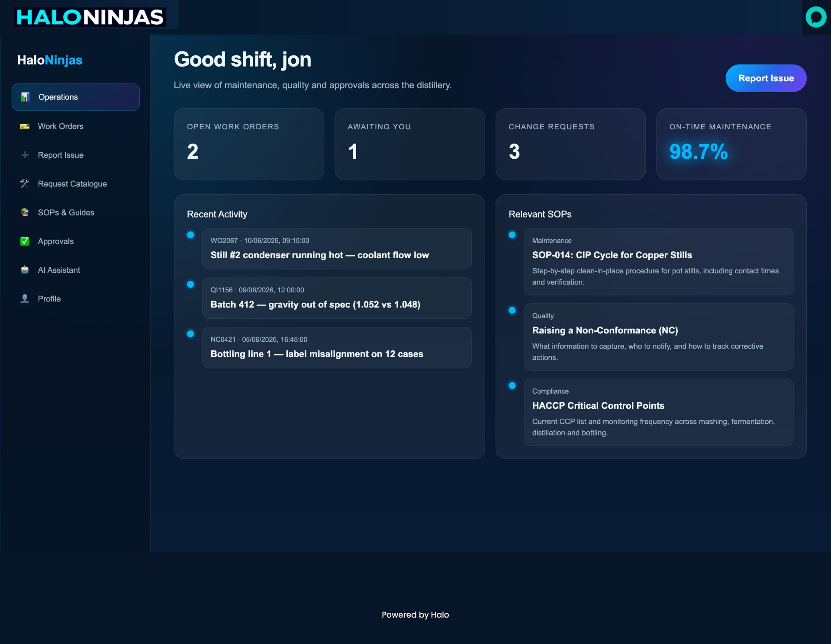This screenshot has width=831, height=644.
Task: Go to Profile in the sidebar
Action: pos(76,299)
